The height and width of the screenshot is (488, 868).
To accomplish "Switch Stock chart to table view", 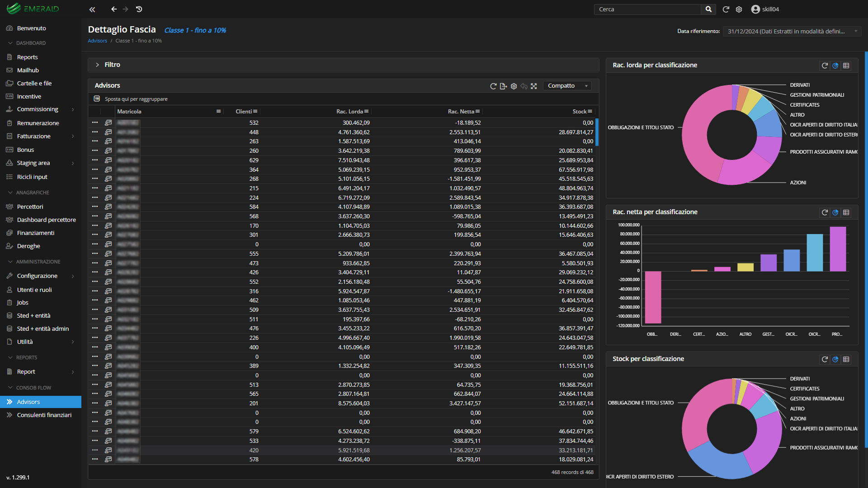I will [846, 359].
